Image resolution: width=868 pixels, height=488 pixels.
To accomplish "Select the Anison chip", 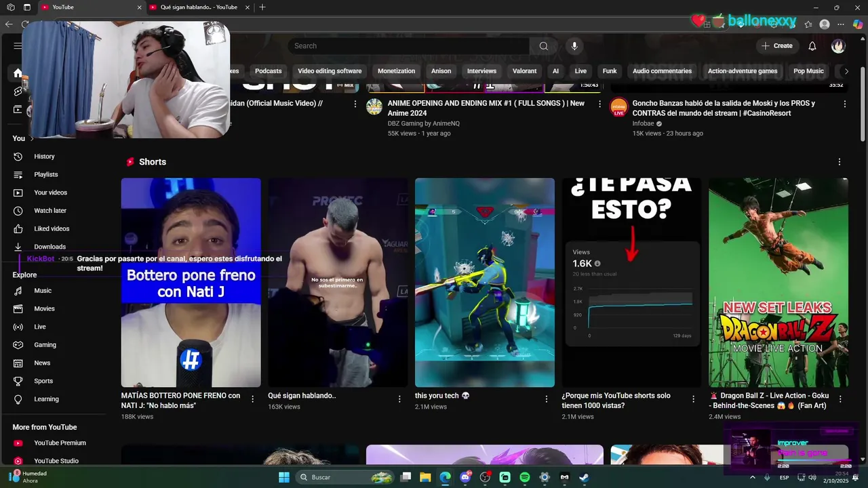I will pos(441,71).
